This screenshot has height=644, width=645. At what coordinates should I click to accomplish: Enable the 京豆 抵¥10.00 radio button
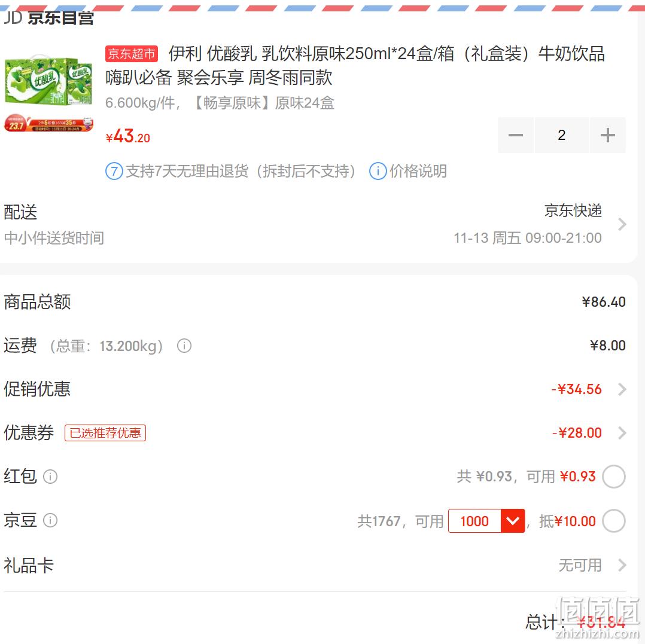(614, 521)
